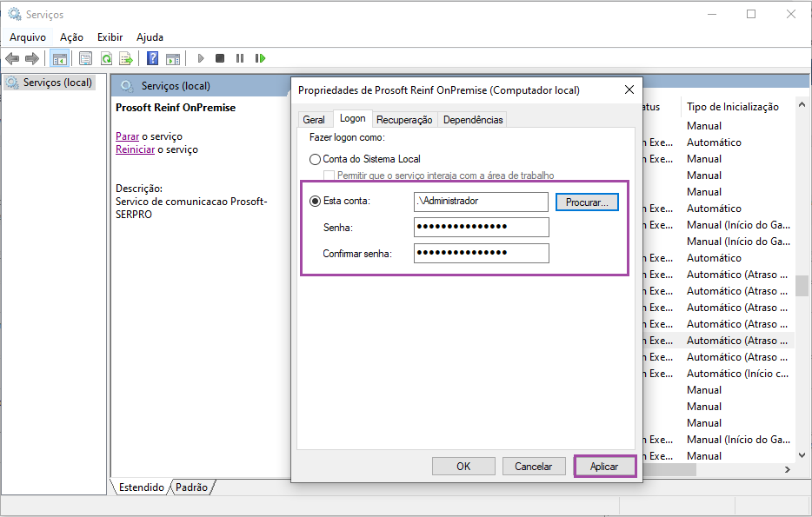Screen dimensions: 812x517
Task: Close the Serviços main window
Action: pos(791,14)
